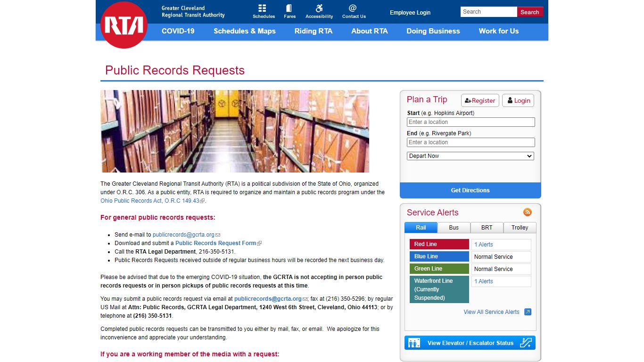This screenshot has width=644, height=362.
Task: Open Public Records Request Form link
Action: pyautogui.click(x=216, y=243)
